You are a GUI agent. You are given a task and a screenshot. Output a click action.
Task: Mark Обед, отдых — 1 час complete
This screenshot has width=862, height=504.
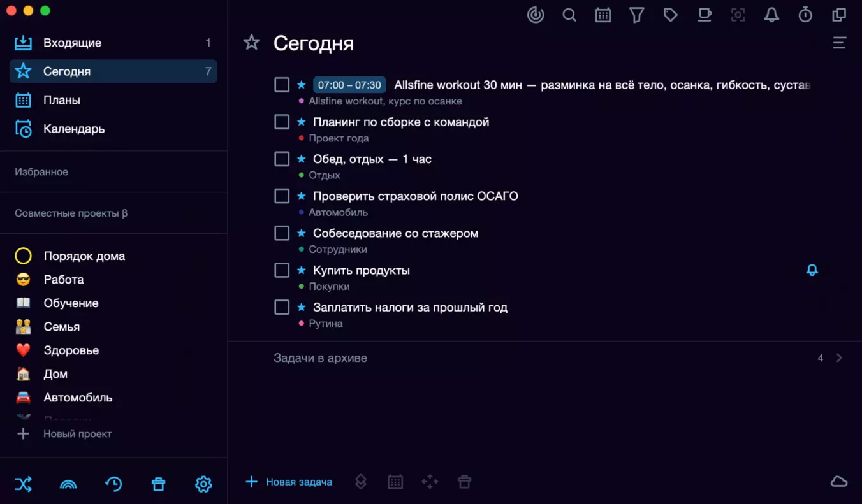[x=282, y=159]
